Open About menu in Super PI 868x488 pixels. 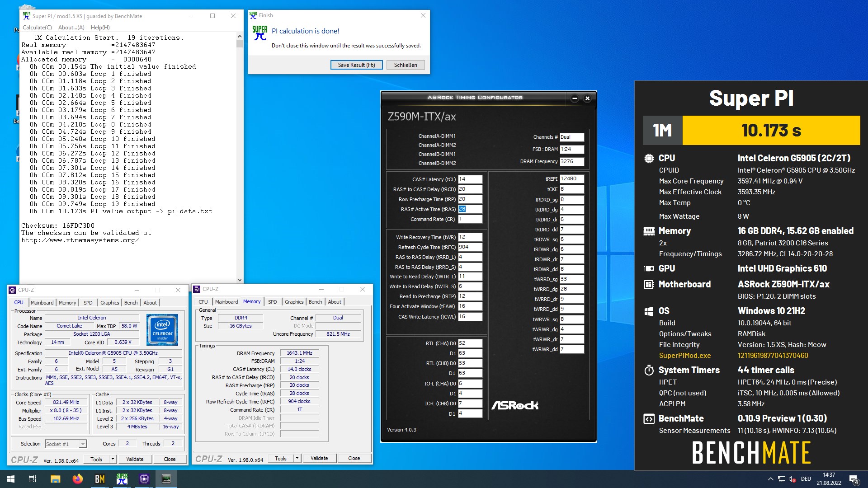click(71, 28)
